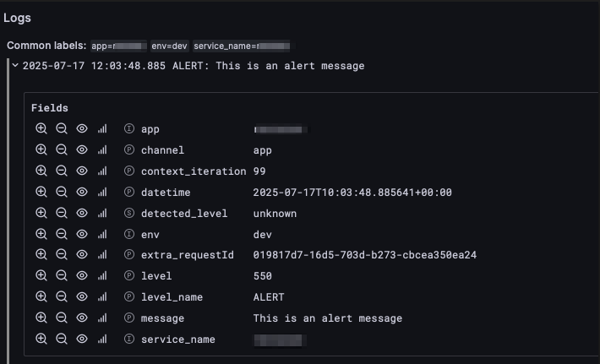The width and height of the screenshot is (600, 364).
Task: Show ad-hoc statistics for env field
Action: [102, 234]
